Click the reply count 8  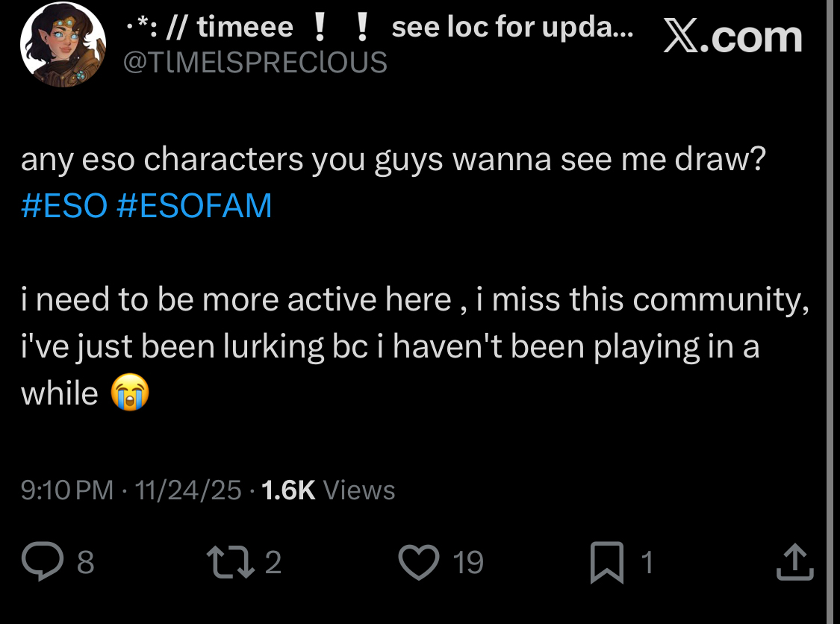(86, 563)
